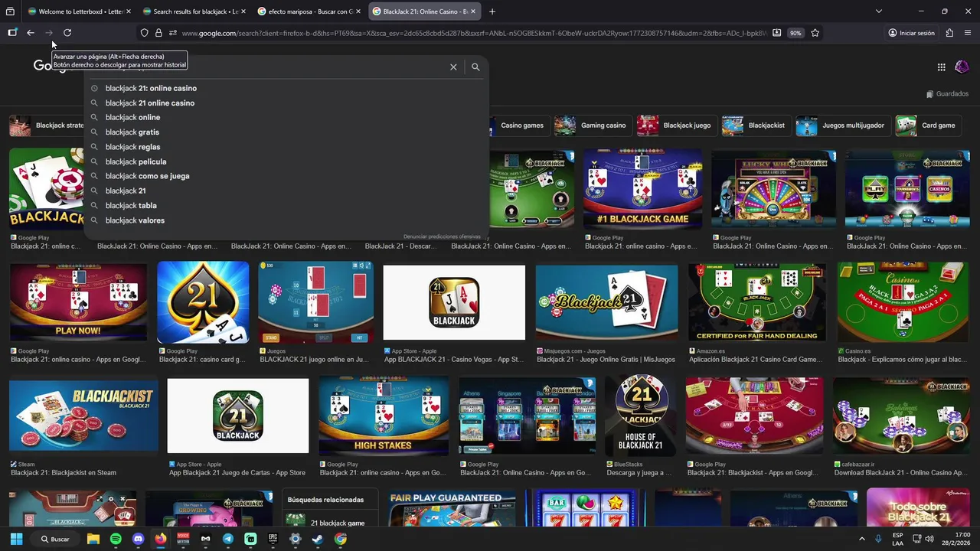Open the Windows Start menu
Image resolution: width=980 pixels, height=551 pixels.
click(x=16, y=539)
